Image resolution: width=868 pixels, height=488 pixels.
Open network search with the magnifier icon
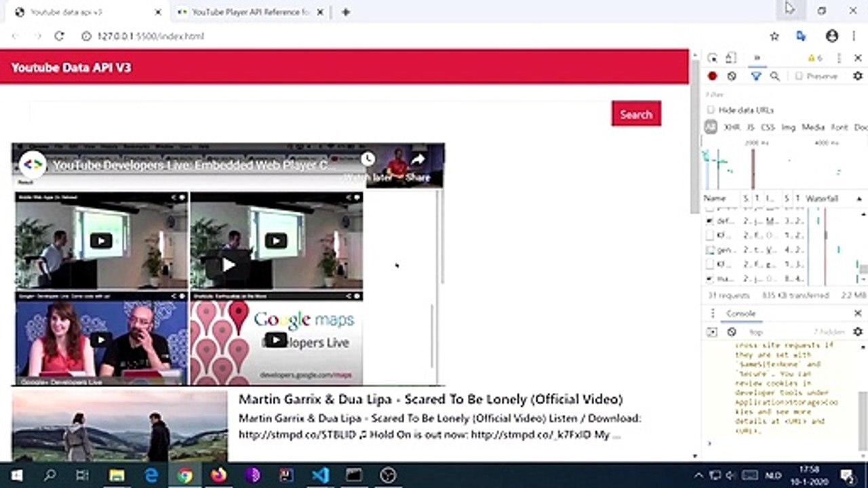point(774,77)
